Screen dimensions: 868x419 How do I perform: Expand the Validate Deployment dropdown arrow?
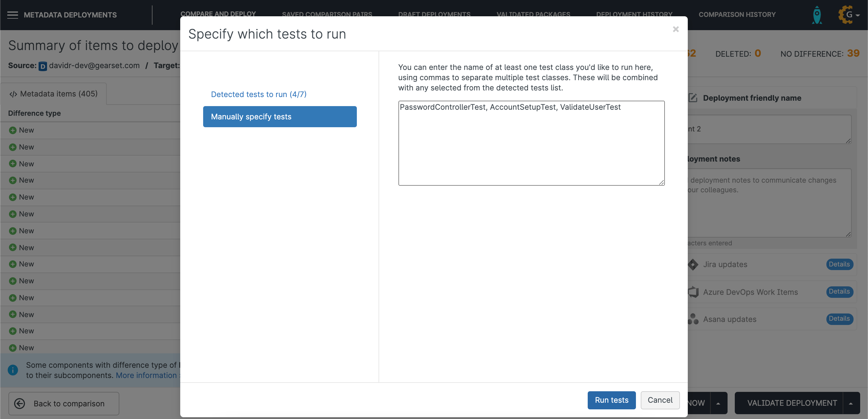click(x=851, y=403)
